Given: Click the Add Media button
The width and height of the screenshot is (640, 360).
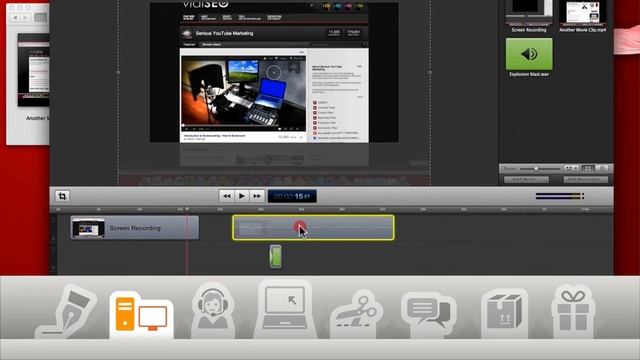Looking at the screenshot, I should (x=526, y=180).
